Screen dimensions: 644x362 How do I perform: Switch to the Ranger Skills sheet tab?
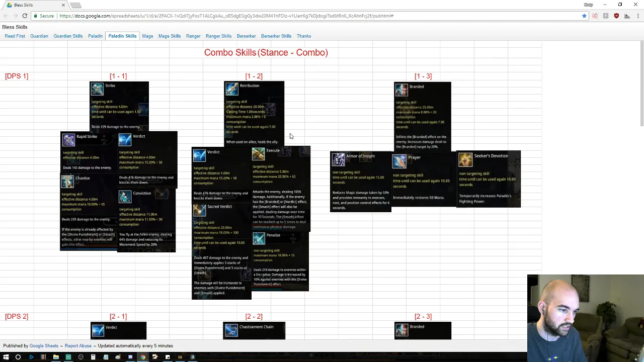coord(218,36)
